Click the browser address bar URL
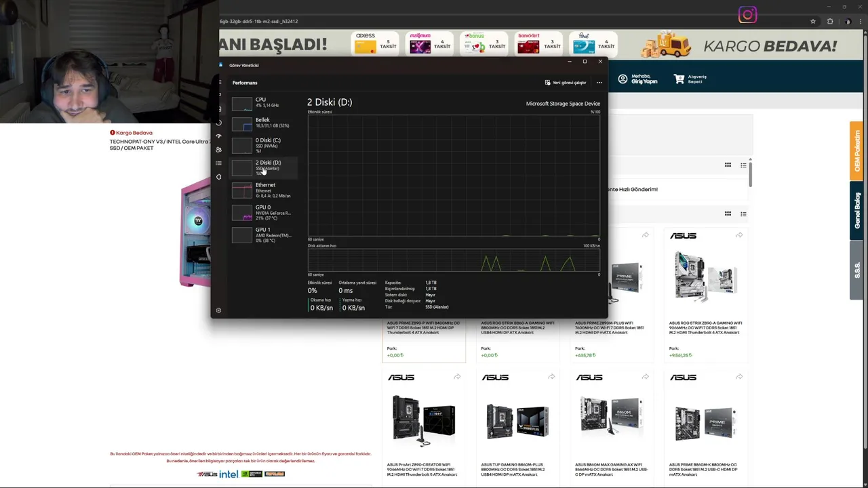 tap(259, 21)
